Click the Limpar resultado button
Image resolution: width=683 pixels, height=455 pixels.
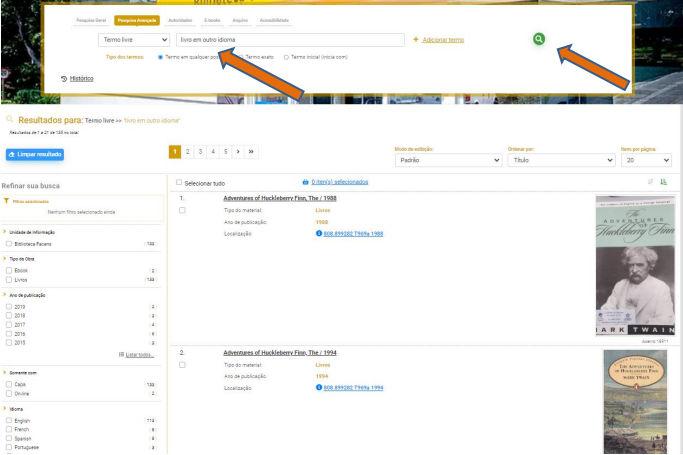tap(35, 155)
